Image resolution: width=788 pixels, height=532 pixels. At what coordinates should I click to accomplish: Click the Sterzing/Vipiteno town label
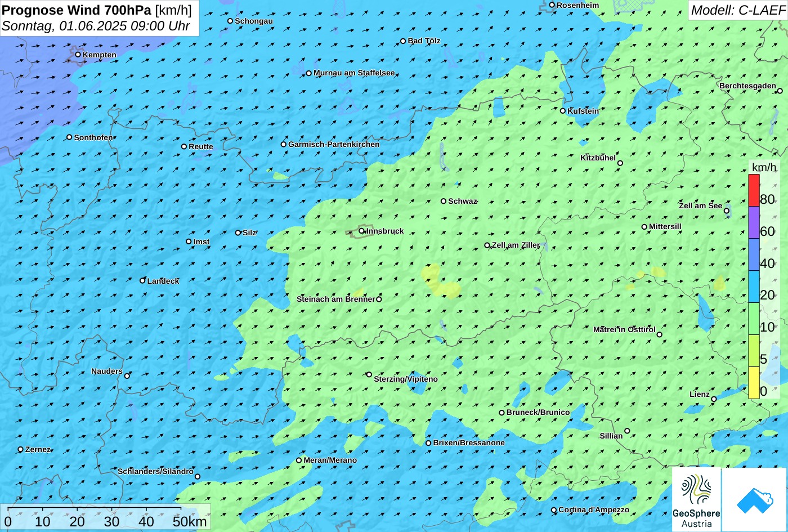[x=406, y=379]
